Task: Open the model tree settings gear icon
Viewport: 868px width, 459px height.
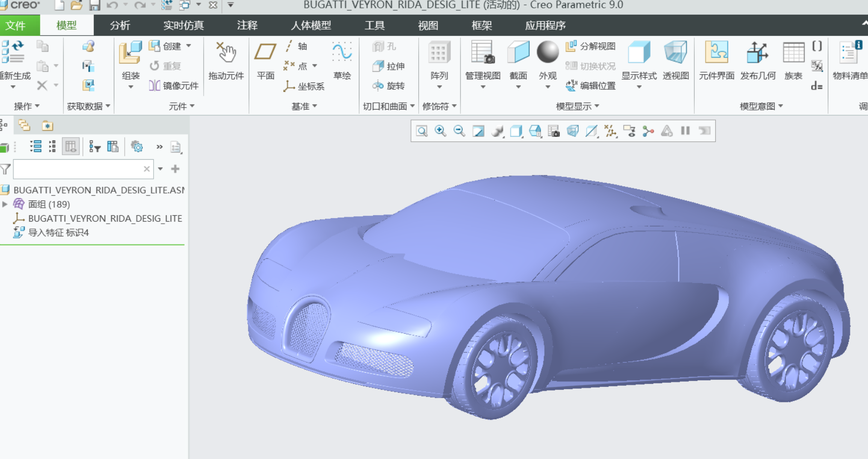Action: (137, 146)
